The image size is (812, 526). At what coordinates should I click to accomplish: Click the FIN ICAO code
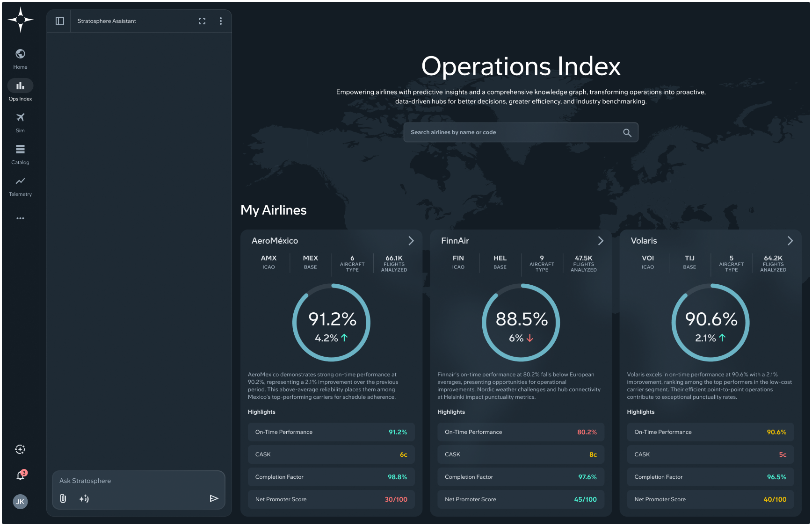click(x=458, y=262)
